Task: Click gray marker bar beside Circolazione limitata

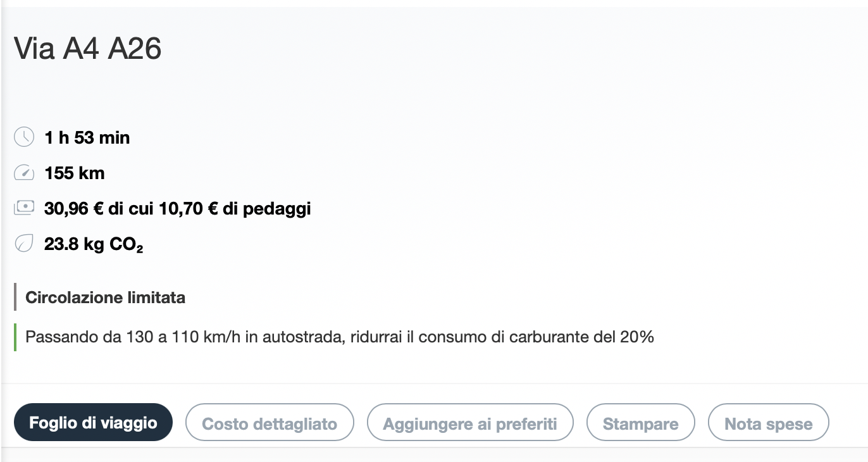Action: [x=15, y=297]
